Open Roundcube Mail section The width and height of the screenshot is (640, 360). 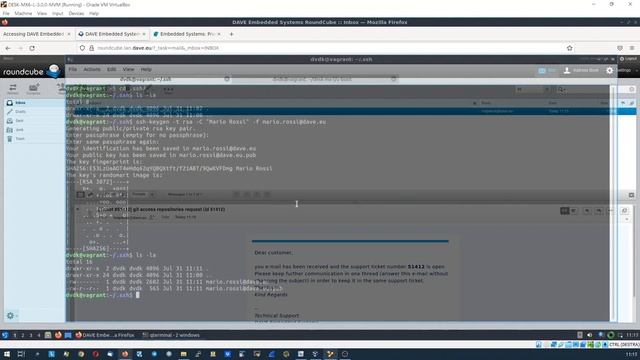[547, 71]
